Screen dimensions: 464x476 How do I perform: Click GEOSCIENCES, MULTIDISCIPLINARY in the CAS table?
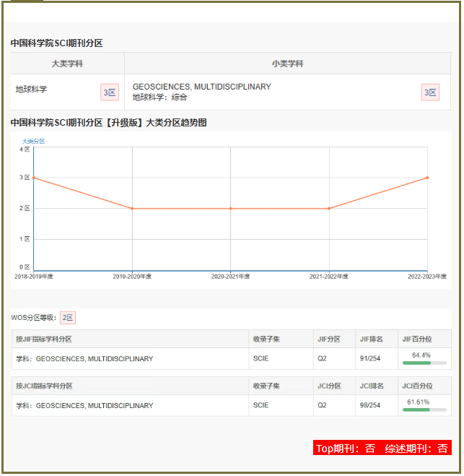pyautogui.click(x=201, y=87)
